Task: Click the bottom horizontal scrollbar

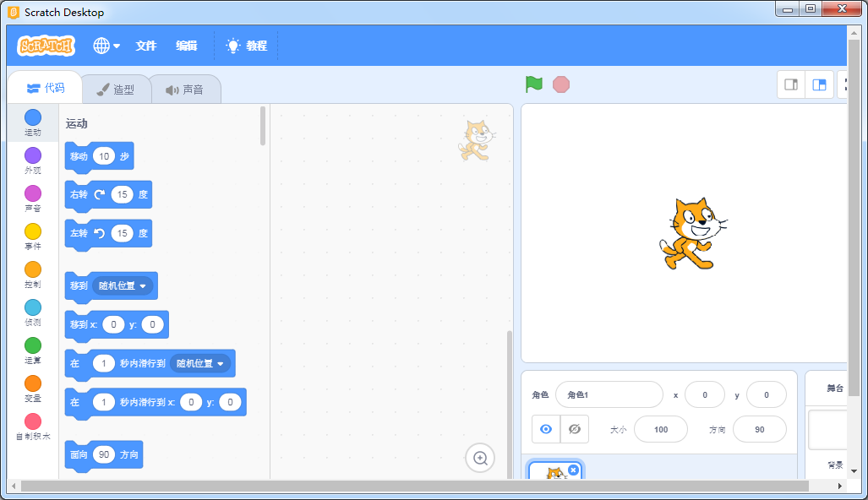Action: [x=415, y=486]
